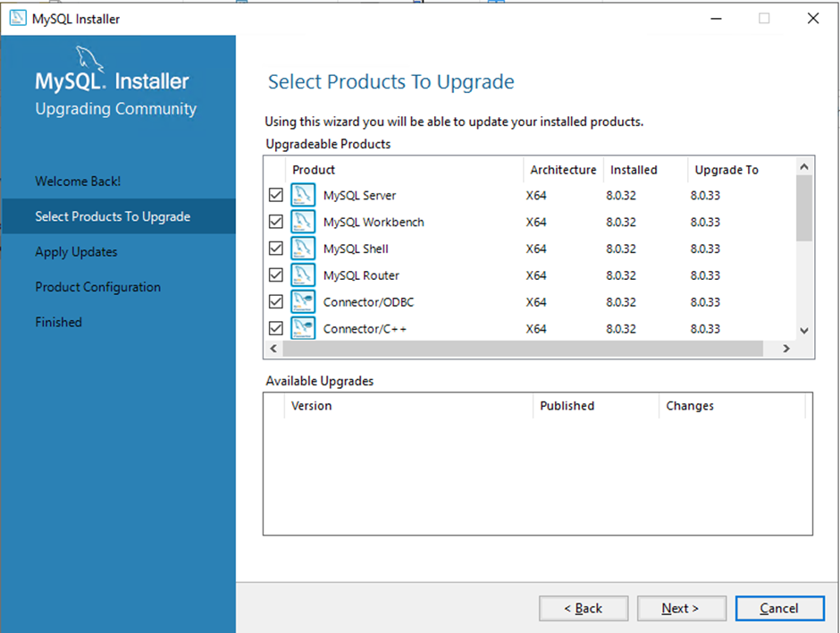Click 8.0.33 upgrade version for MySQL Router
Image resolution: width=840 pixels, height=633 pixels.
point(705,275)
